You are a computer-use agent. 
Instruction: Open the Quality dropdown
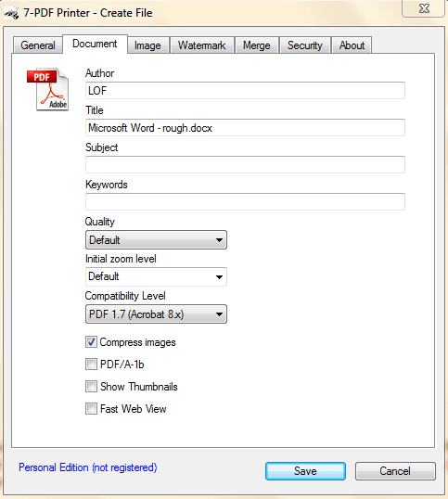(x=156, y=239)
